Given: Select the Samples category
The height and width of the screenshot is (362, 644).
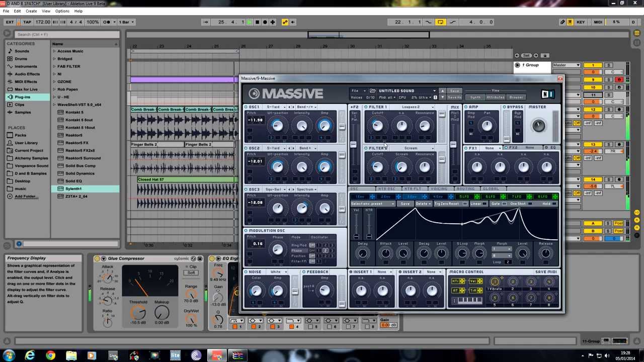Looking at the screenshot, I should point(23,112).
